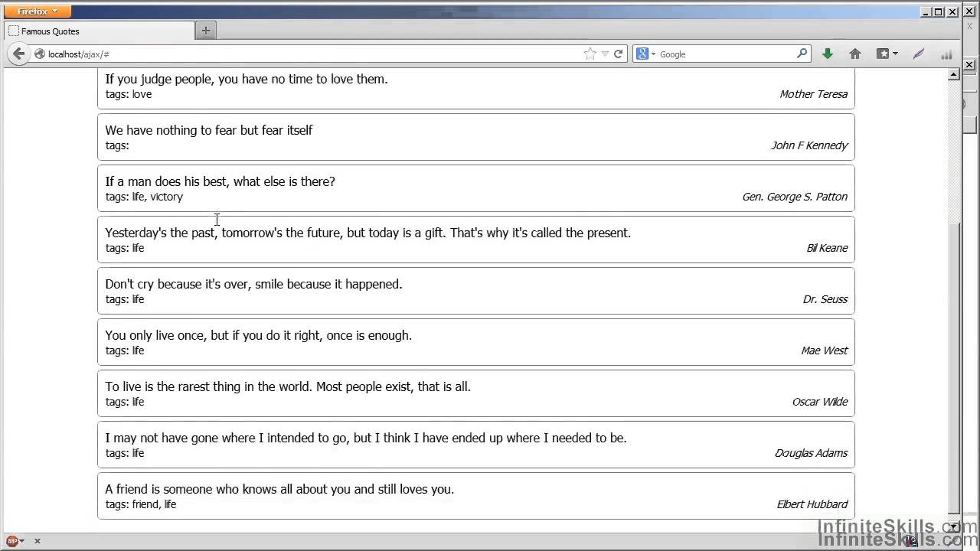Select the Famous Quotes tab
The width and height of the screenshot is (980, 551).
coord(100,31)
